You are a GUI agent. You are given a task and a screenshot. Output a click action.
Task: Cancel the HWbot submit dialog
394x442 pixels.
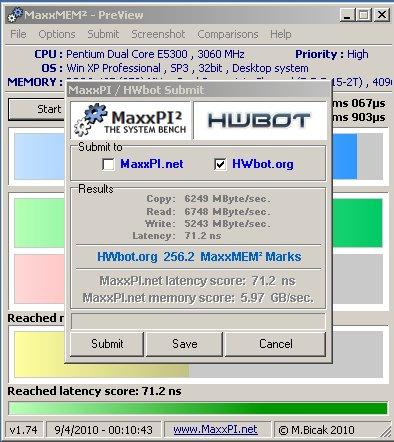pyautogui.click(x=276, y=344)
